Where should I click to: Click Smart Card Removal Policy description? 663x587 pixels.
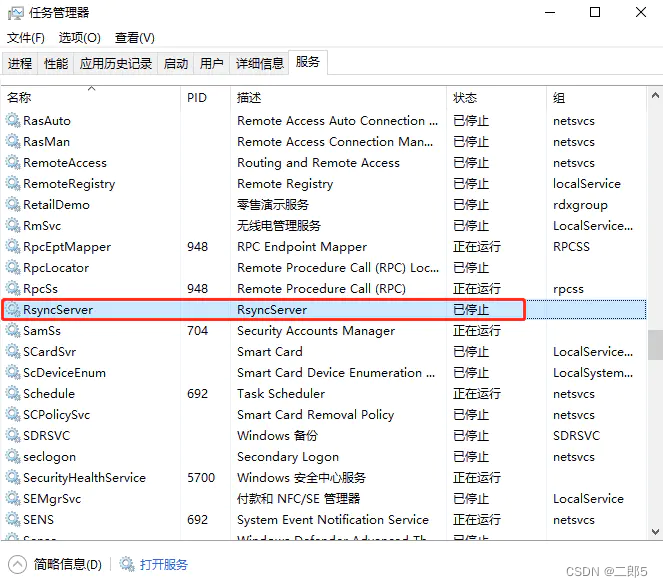click(315, 414)
